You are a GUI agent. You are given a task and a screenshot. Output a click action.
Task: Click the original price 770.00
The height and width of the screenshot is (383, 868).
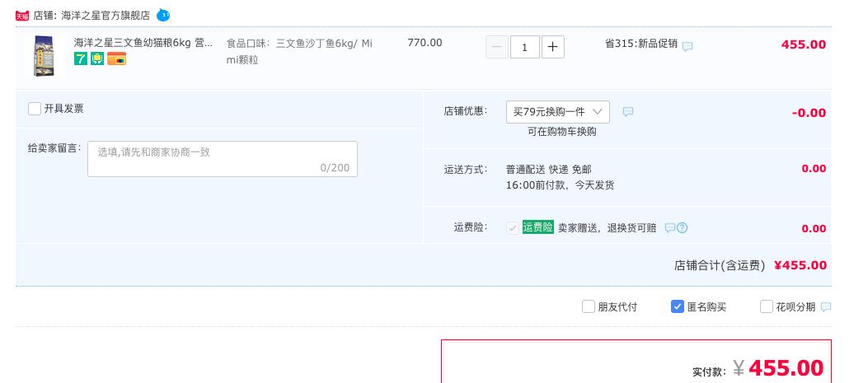coord(425,43)
